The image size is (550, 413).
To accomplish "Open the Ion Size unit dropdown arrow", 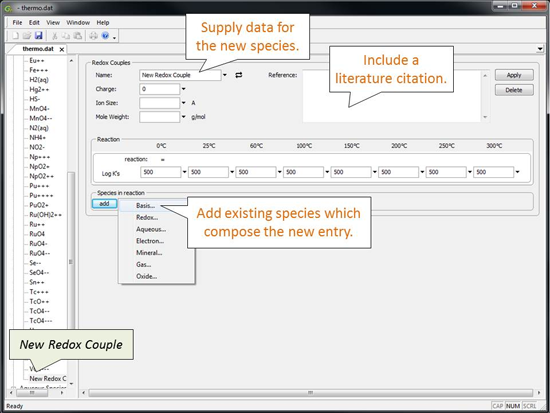I will pos(183,103).
